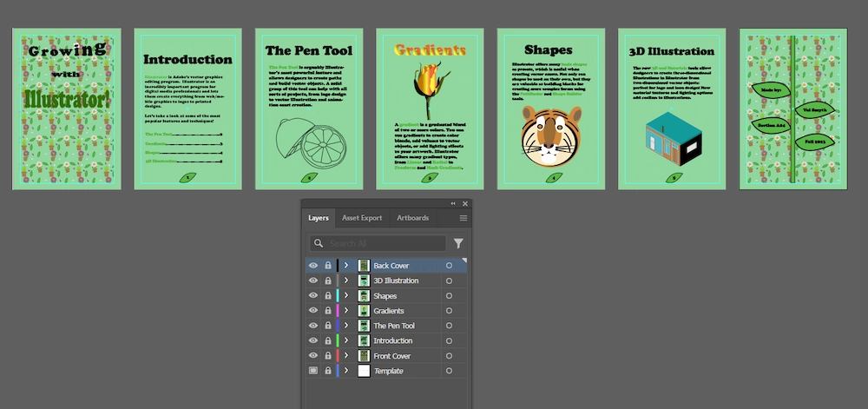Select the Shapes layer name
The image size is (868, 409).
pyautogui.click(x=385, y=296)
